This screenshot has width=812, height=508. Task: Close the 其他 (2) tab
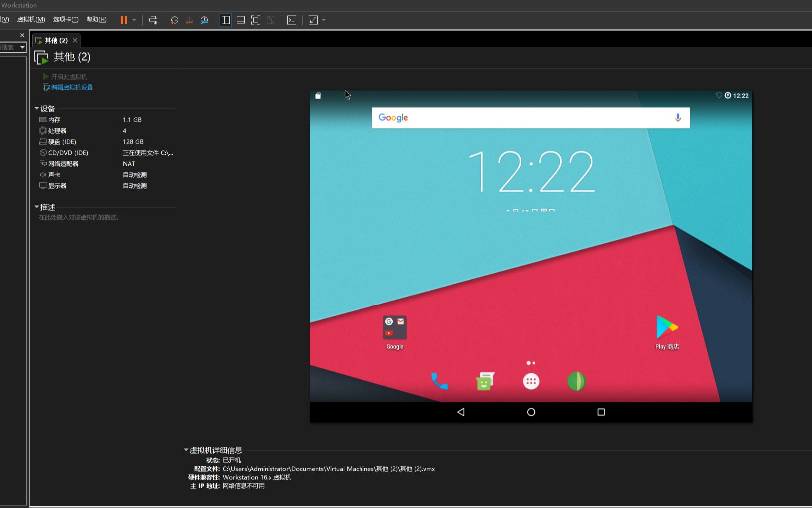(75, 40)
